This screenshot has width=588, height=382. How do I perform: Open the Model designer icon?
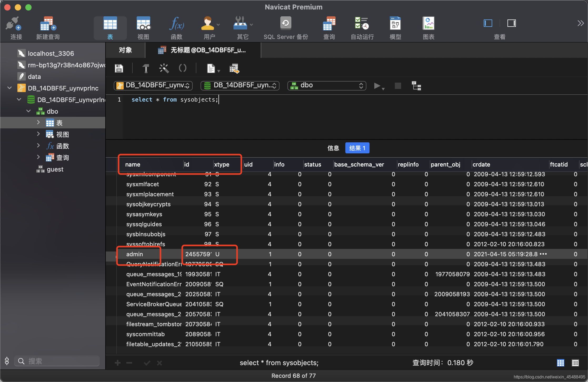point(395,24)
